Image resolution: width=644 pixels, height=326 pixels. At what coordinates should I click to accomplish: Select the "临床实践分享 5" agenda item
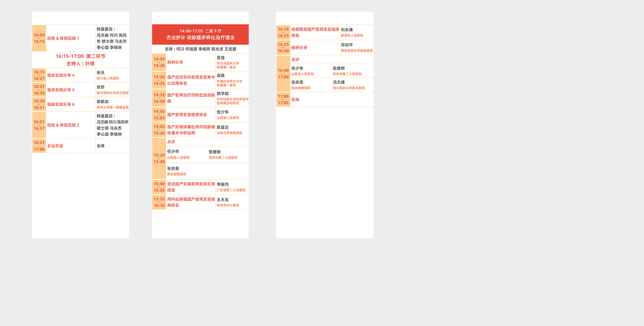click(61, 90)
